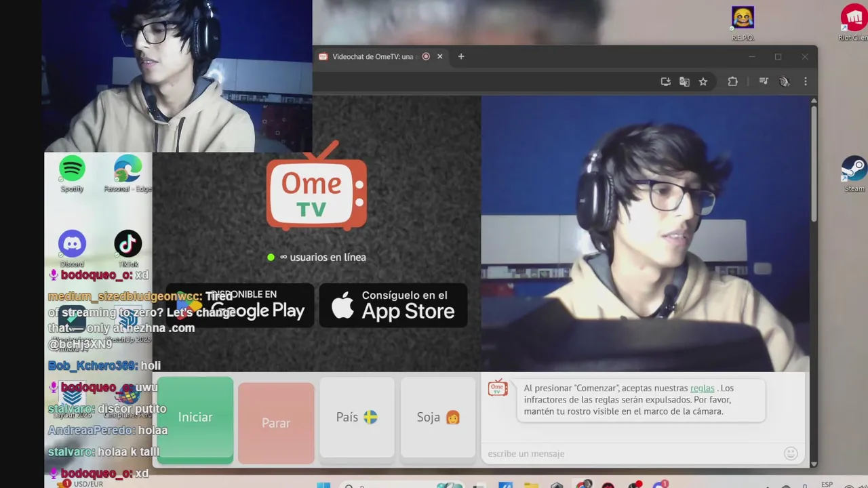This screenshot has width=868, height=488.
Task: Select the Videochat de OmeTV tab
Action: click(x=373, y=56)
